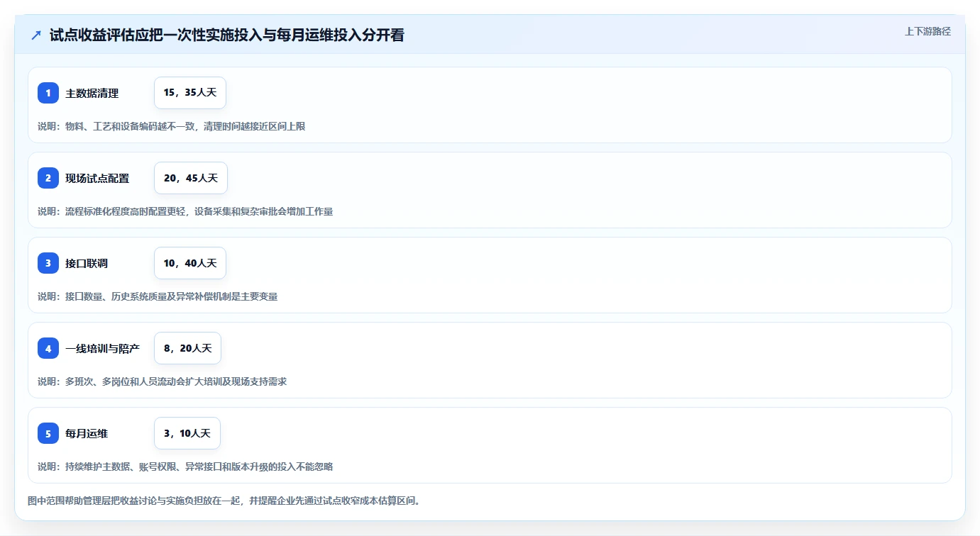Viewport: 980px width, 536px height.
Task: Select step number badge 3
Action: click(x=48, y=263)
